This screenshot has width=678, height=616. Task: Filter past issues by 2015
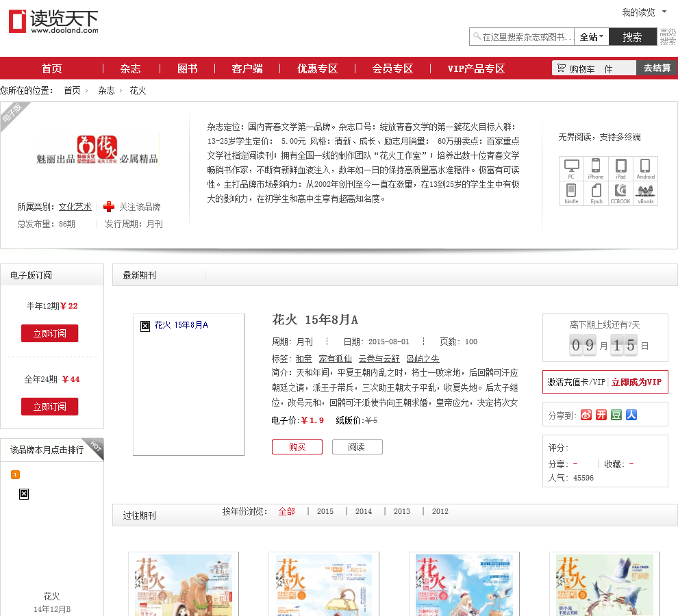point(325,511)
